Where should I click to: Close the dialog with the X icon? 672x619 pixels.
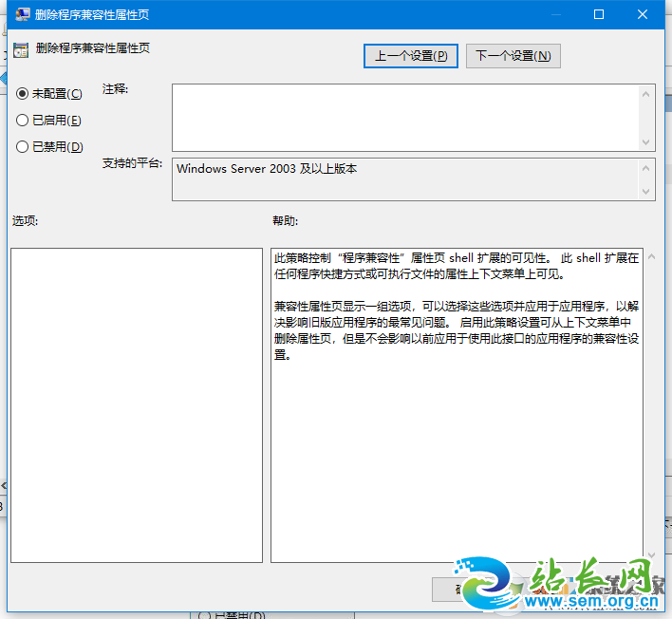click(x=644, y=14)
